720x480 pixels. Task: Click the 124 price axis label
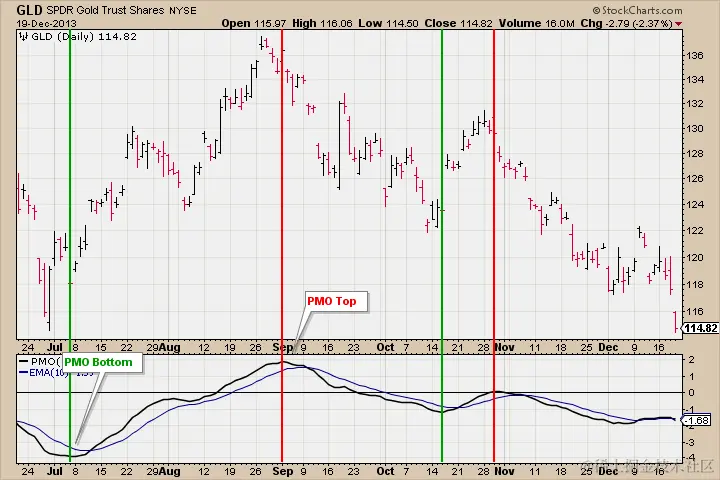click(695, 204)
